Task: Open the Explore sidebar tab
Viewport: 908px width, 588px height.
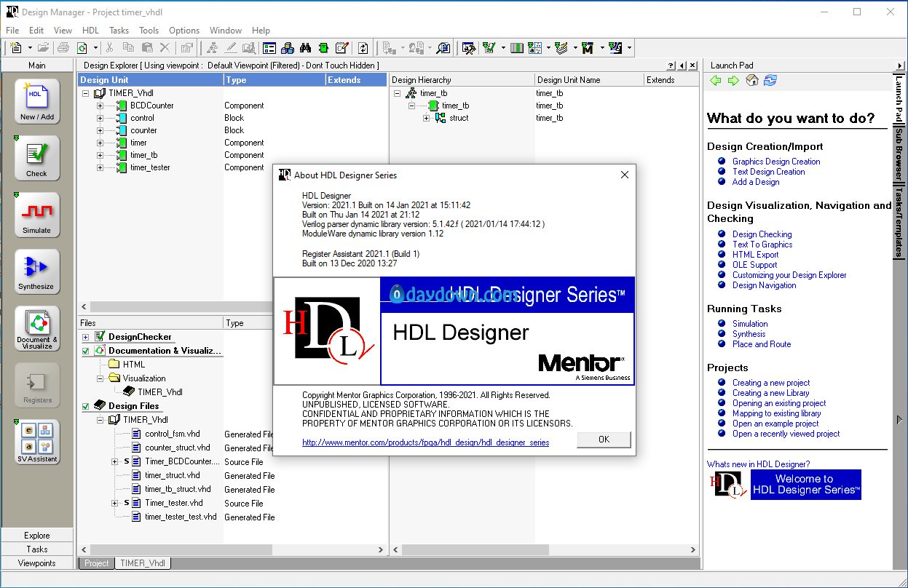Action: pos(37,536)
